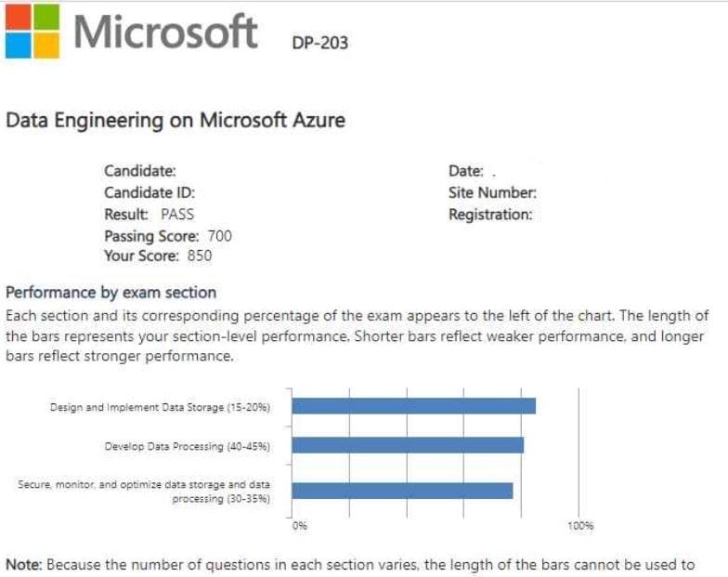Click the Registration label
Viewport: 728px width, 577px height.
tap(490, 214)
